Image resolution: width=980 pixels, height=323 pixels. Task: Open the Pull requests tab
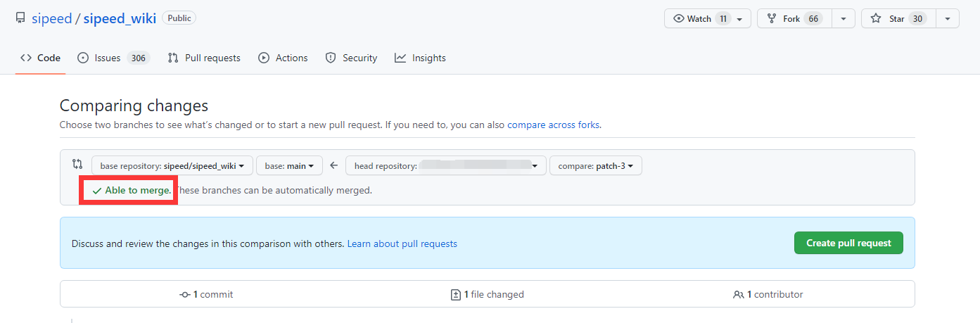(x=204, y=58)
